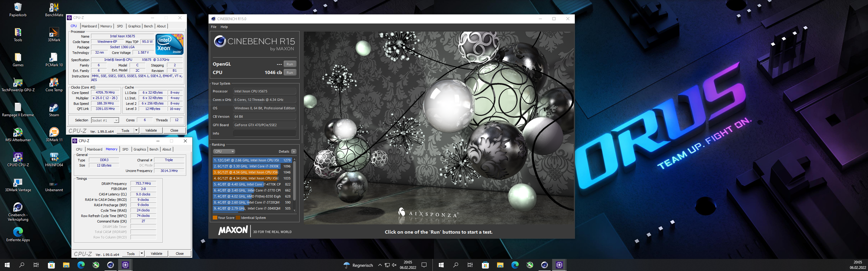Expand Tools arrow in lower CPU-Z window
This screenshot has width=868, height=271.
point(142,254)
